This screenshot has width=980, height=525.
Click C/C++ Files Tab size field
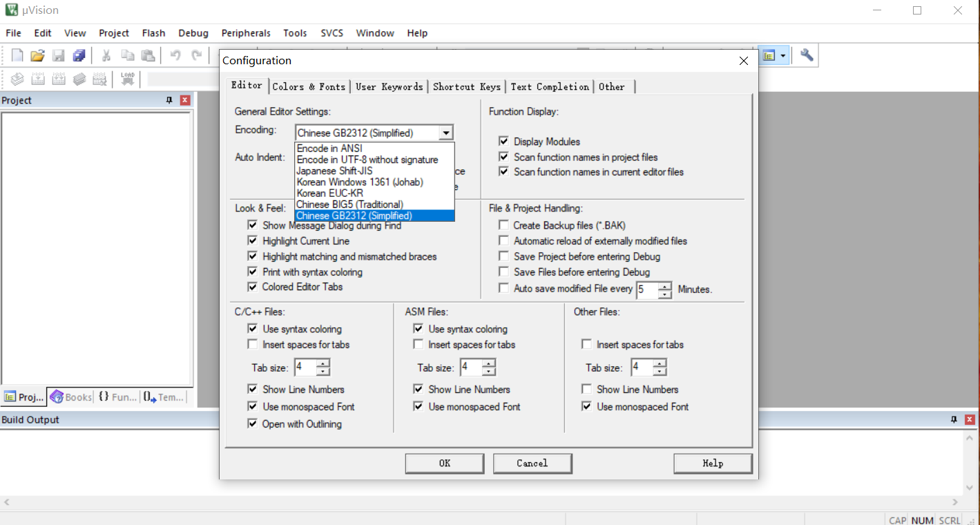click(305, 367)
